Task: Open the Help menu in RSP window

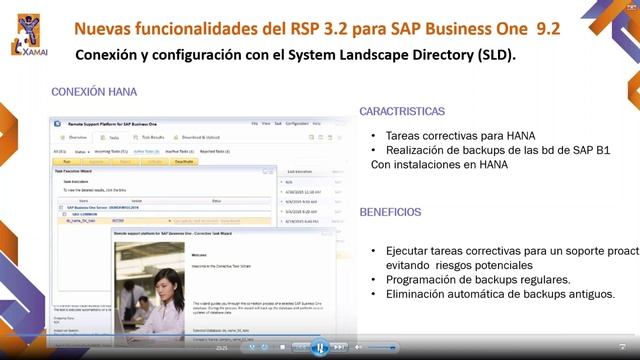Action: (316, 123)
